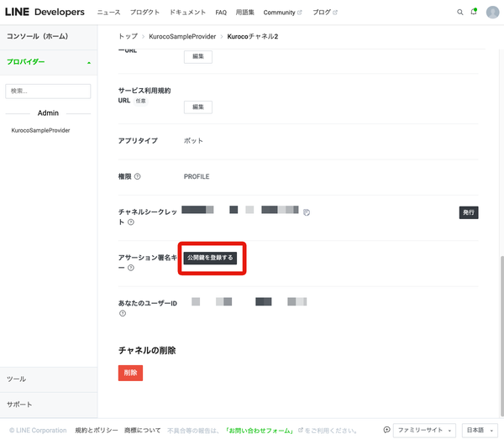
Task: Click the ボット app type value
Action: [193, 141]
